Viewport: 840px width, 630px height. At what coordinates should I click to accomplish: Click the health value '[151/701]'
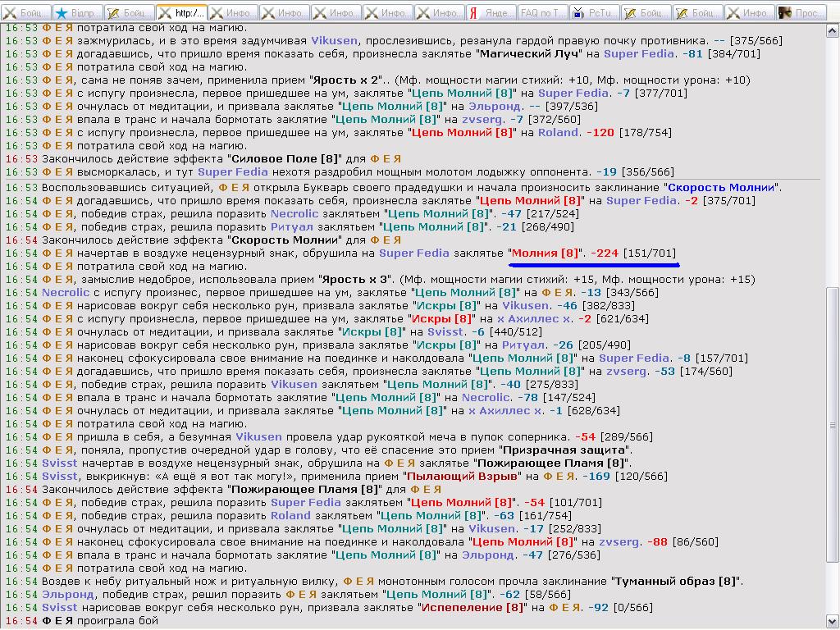click(x=650, y=253)
